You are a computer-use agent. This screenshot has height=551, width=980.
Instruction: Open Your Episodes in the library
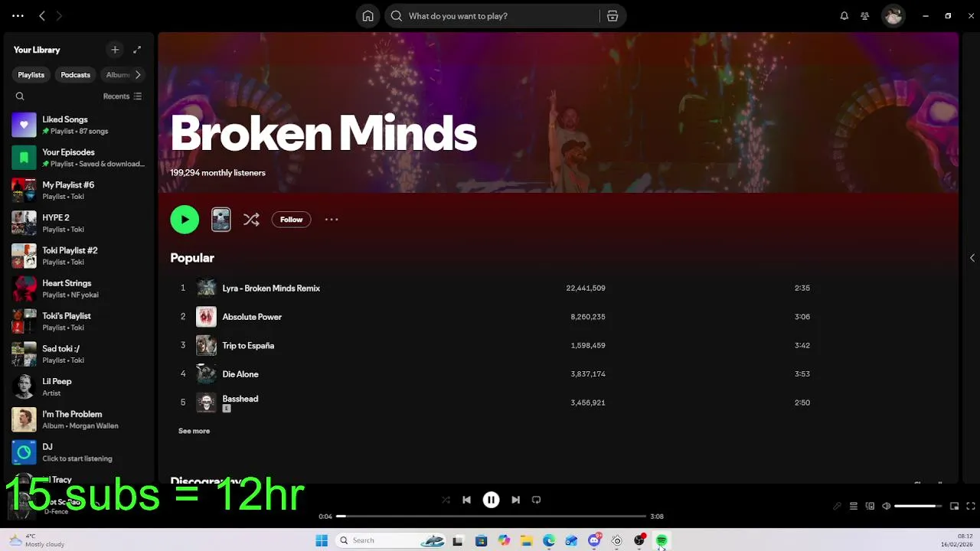79,158
